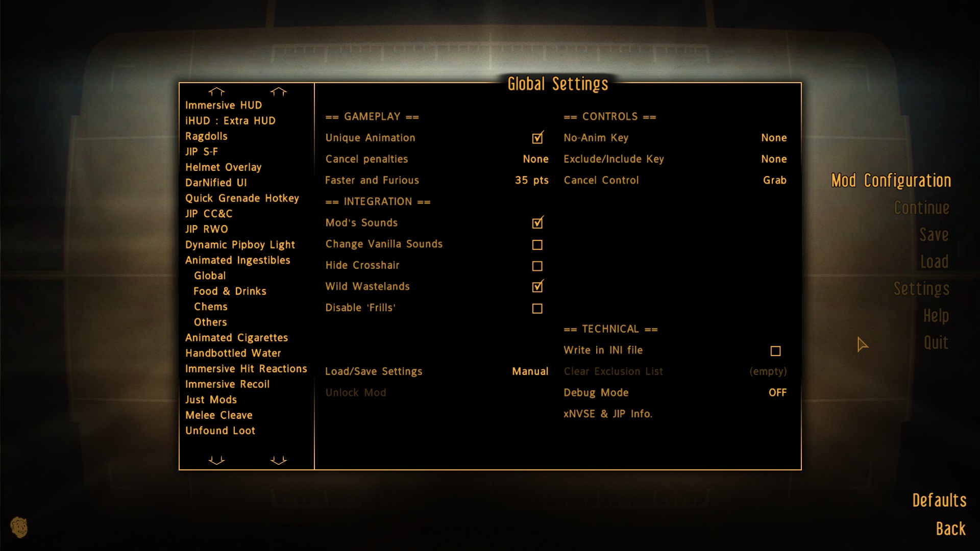This screenshot has height=551, width=980.
Task: Enable the Wild Wastelands checkbox
Action: click(538, 287)
